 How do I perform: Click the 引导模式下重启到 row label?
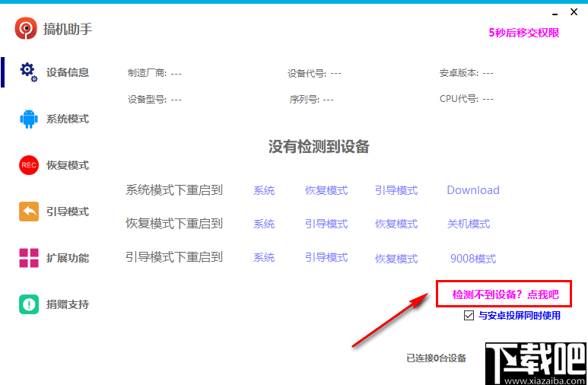coord(174,257)
